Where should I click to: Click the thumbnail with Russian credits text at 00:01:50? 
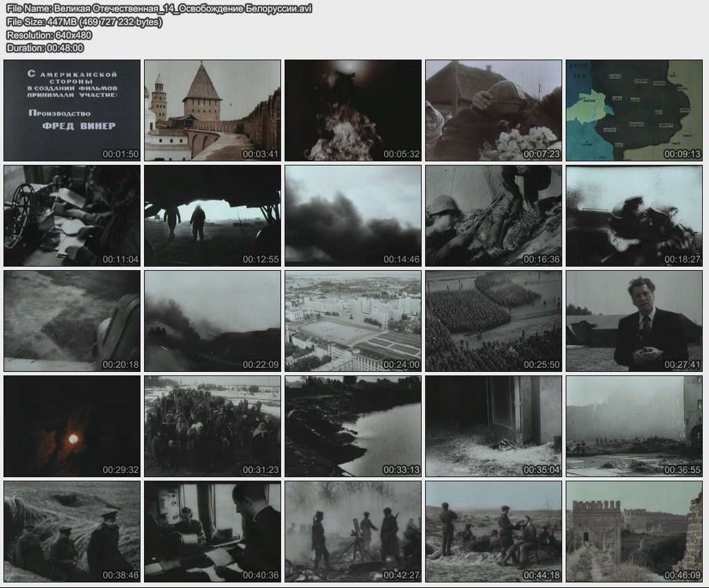(x=72, y=110)
